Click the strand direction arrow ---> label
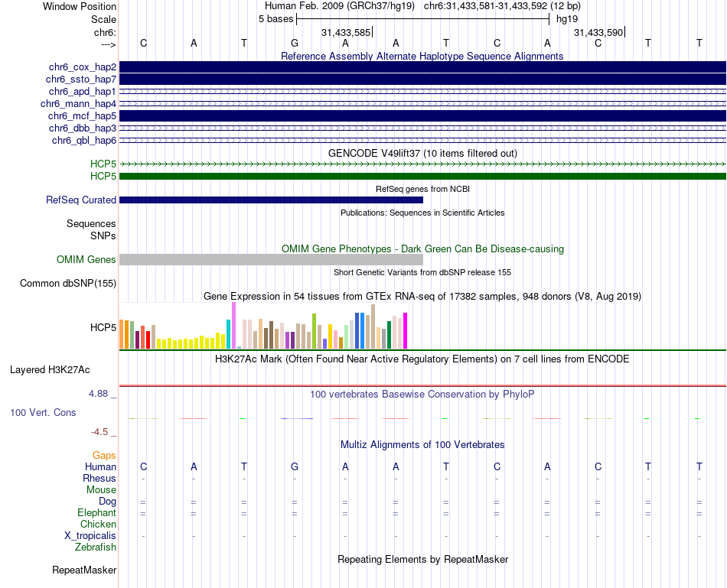 point(109,44)
